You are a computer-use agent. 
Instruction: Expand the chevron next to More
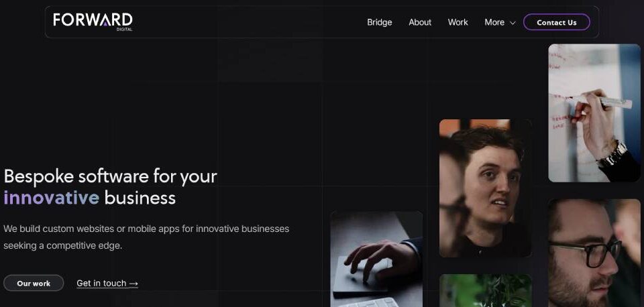[513, 23]
